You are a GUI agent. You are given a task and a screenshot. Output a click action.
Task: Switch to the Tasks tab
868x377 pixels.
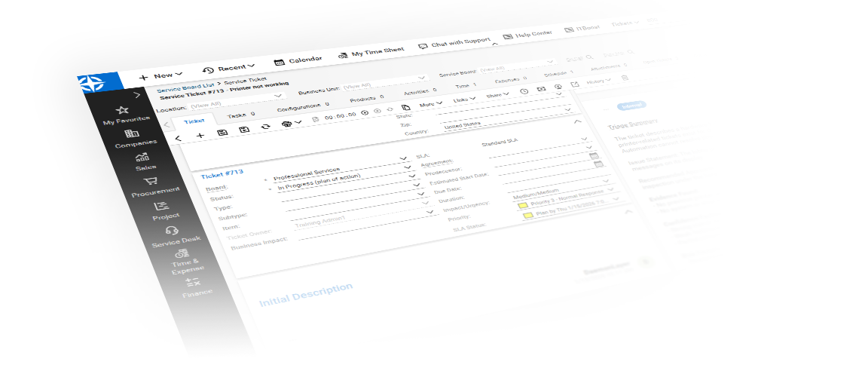click(x=240, y=115)
